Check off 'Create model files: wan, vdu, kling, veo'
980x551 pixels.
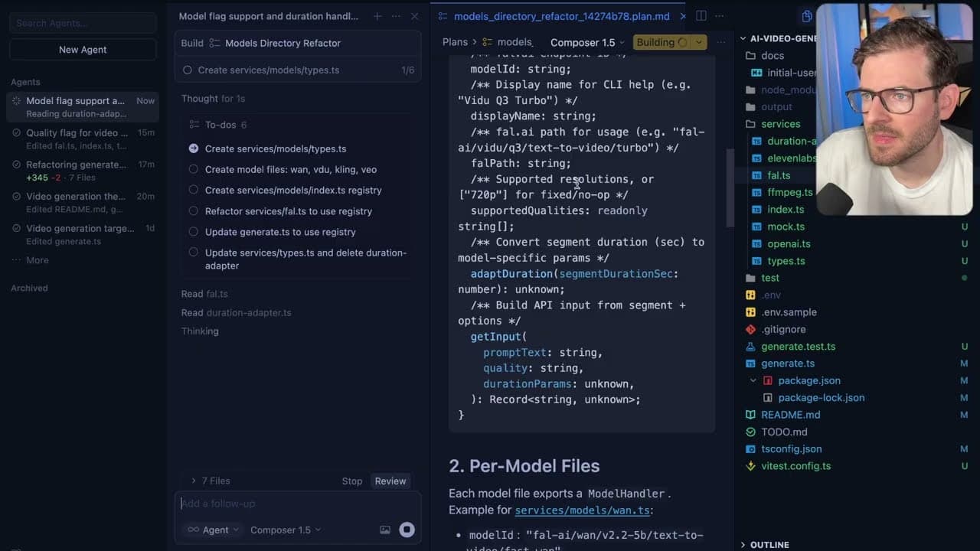click(193, 169)
